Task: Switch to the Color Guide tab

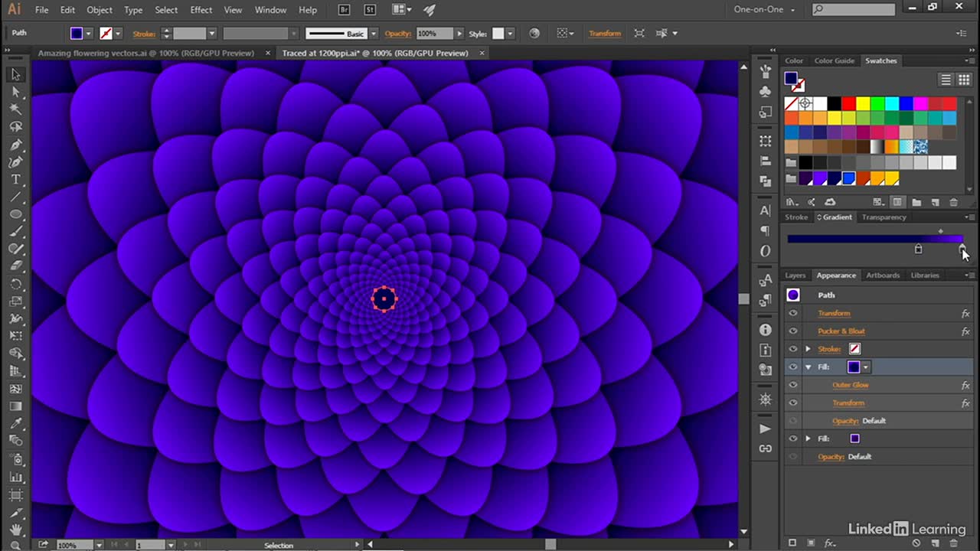Action: 834,61
